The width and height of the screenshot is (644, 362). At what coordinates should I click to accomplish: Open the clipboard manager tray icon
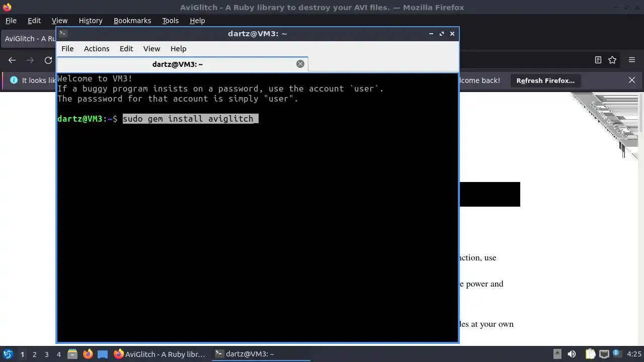(590, 354)
